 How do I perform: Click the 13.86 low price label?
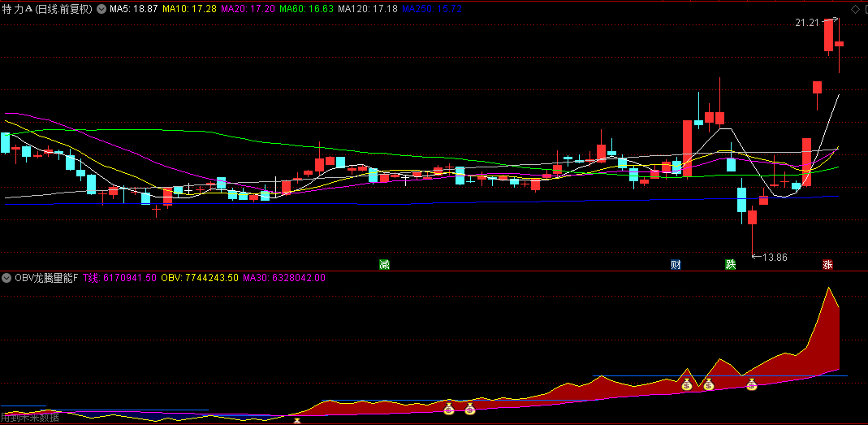tap(775, 257)
